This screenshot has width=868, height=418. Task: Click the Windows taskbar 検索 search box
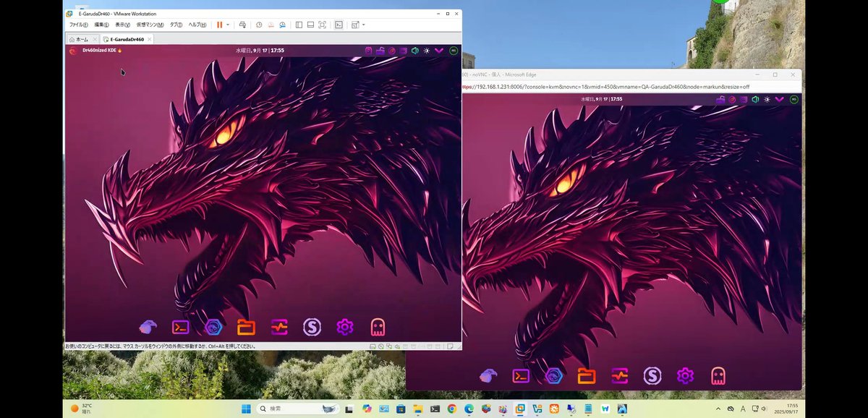pos(298,409)
